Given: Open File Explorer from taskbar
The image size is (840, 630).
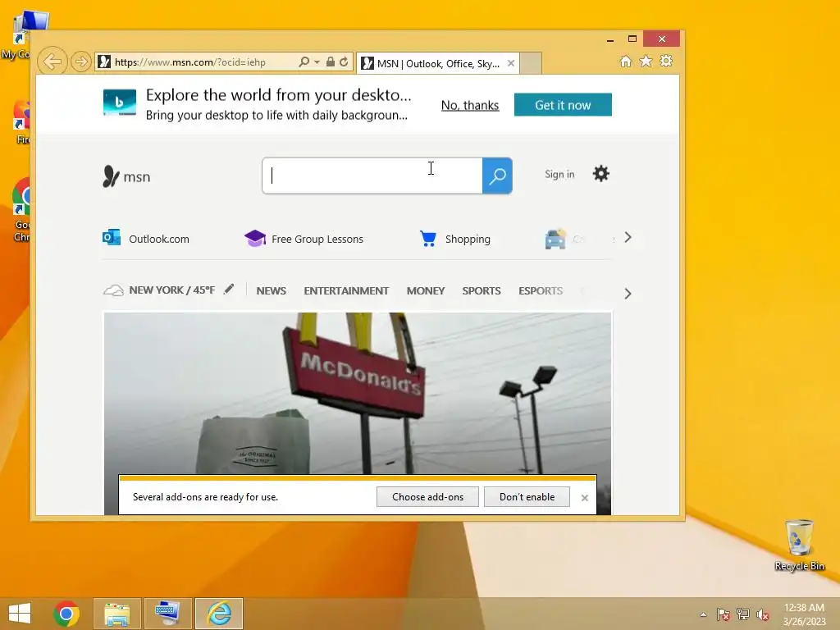Looking at the screenshot, I should pos(117,614).
